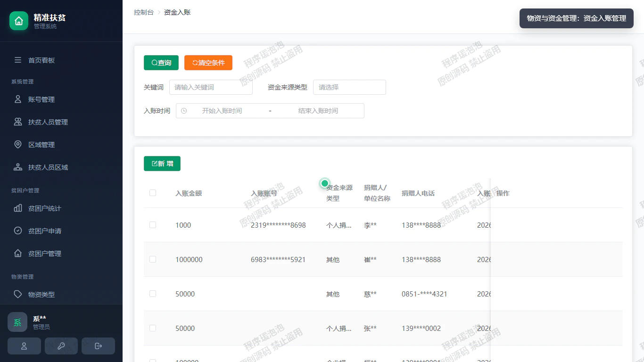Focus the 关键词 input field
The image size is (644, 362).
tap(211, 87)
